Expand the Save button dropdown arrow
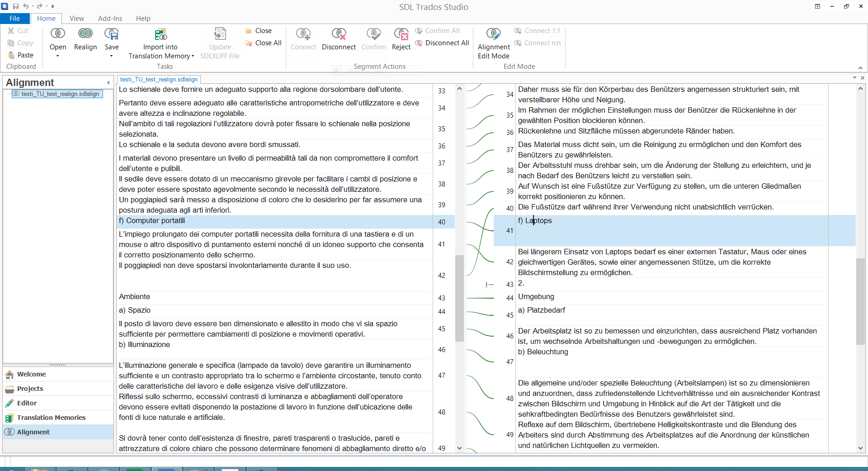The height and width of the screenshot is (471, 868). (111, 56)
